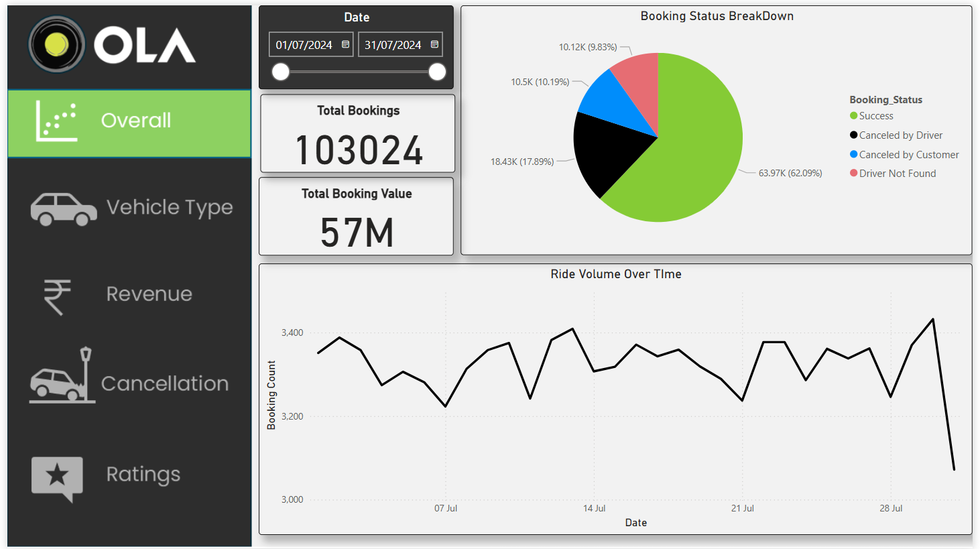980x549 pixels.
Task: Open the Ratings page
Action: click(143, 475)
